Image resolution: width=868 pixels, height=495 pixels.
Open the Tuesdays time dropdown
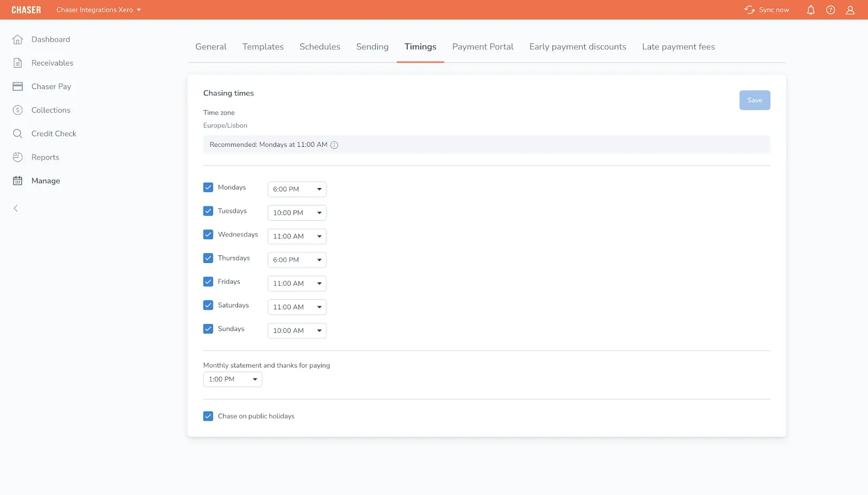click(297, 213)
